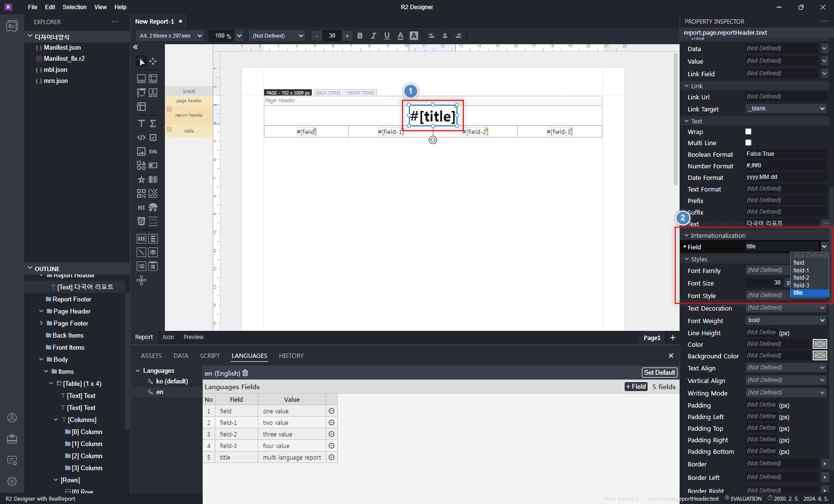The width and height of the screenshot is (834, 504).
Task: Collapse the tool palette with double chevron
Action: (x=136, y=47)
